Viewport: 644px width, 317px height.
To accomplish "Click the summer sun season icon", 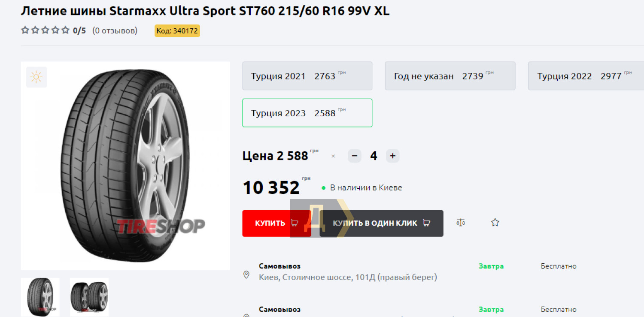I will coord(36,77).
